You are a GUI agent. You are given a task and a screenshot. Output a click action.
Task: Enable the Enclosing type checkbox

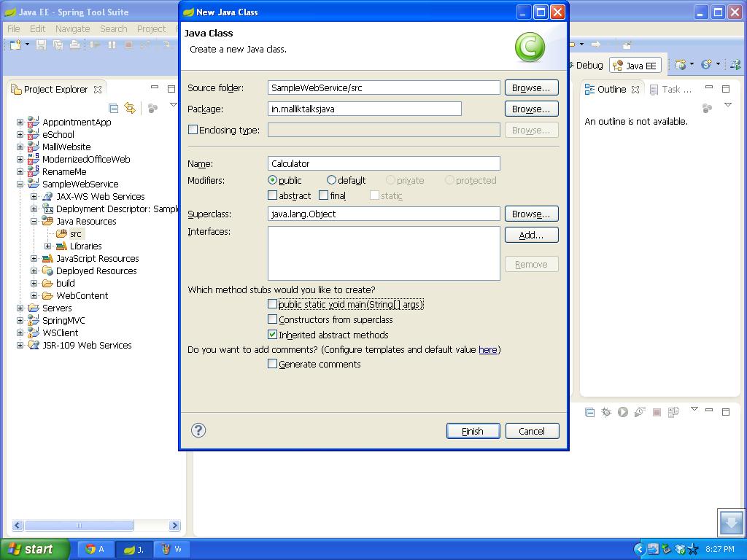coord(193,130)
